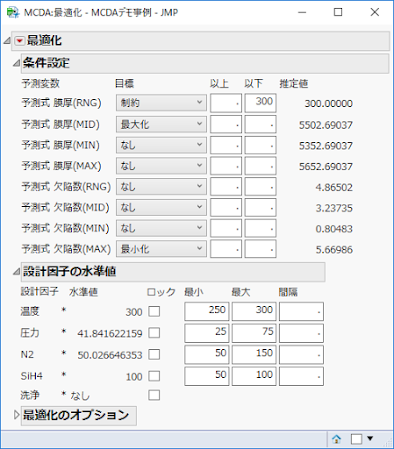This screenshot has height=449, width=394.
Task: Open the goal dropdown for 欠陥数(MAX)
Action: 161,249
